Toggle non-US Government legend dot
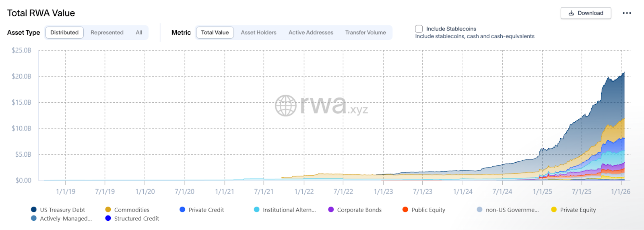 pyautogui.click(x=479, y=209)
